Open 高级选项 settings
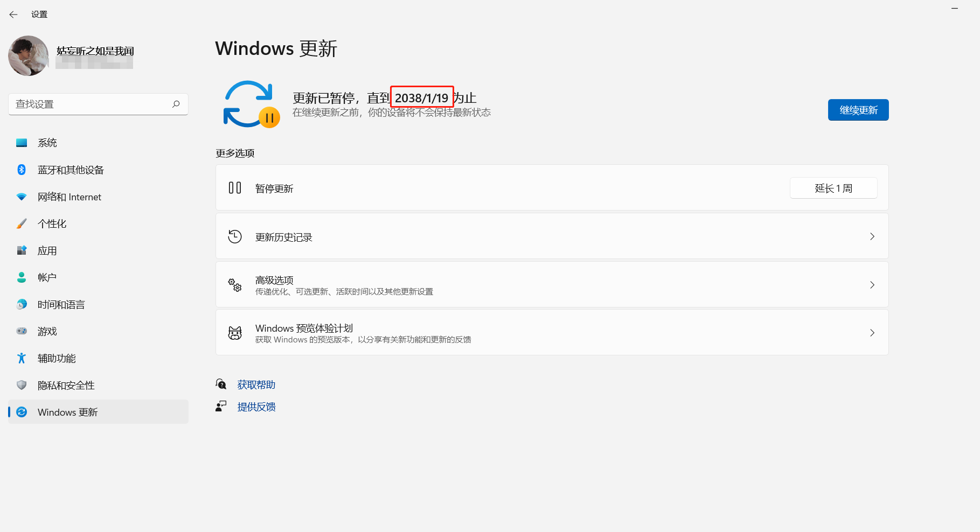Screen dimensions: 980x532 (552, 284)
